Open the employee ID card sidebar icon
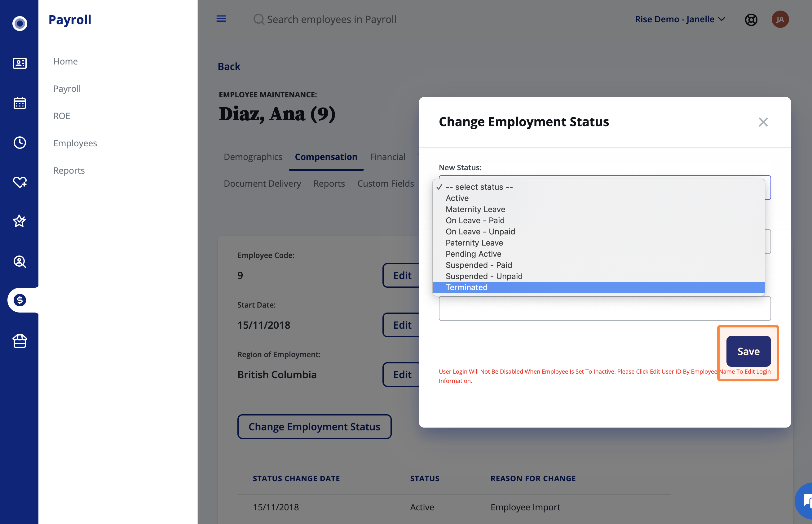The height and width of the screenshot is (524, 812). [x=20, y=63]
